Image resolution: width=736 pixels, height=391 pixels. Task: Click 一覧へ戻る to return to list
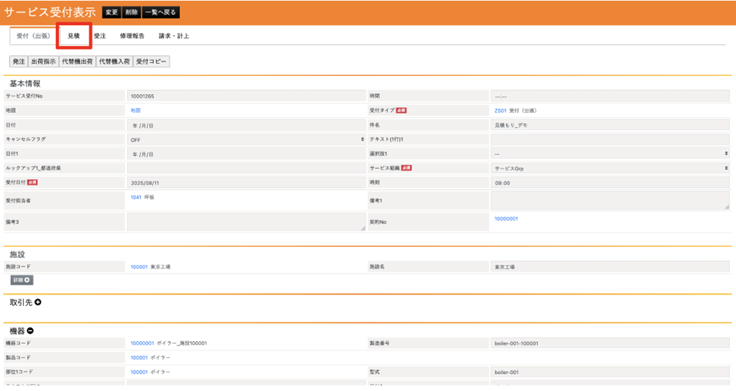[161, 12]
